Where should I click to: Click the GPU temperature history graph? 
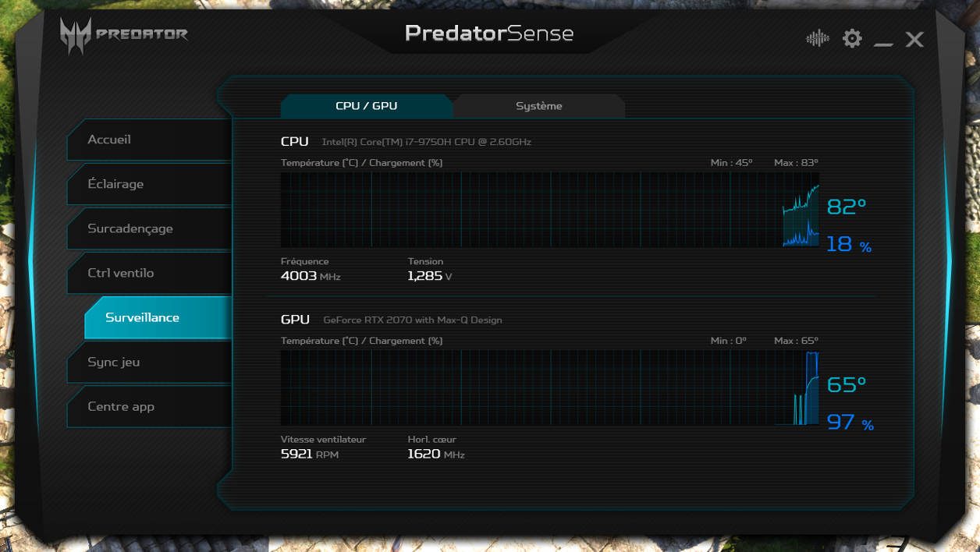coord(546,387)
